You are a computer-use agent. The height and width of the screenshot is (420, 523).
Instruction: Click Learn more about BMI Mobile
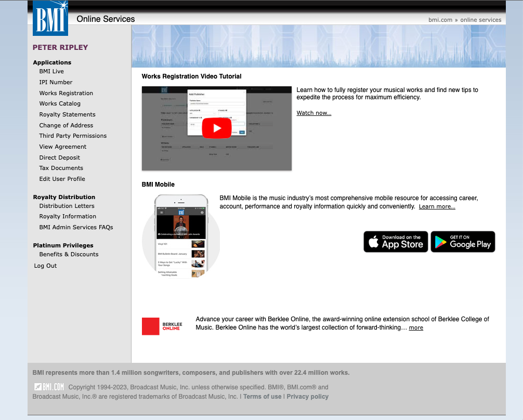(437, 207)
